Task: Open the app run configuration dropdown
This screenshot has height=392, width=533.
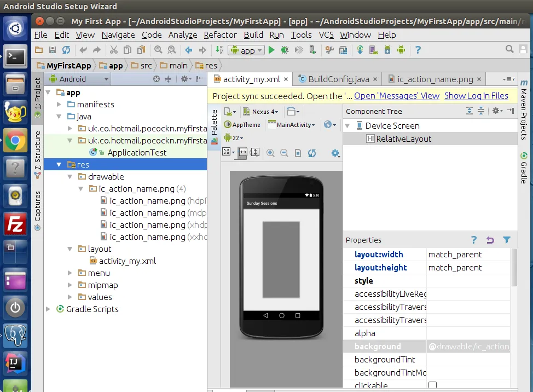Action: tap(246, 50)
